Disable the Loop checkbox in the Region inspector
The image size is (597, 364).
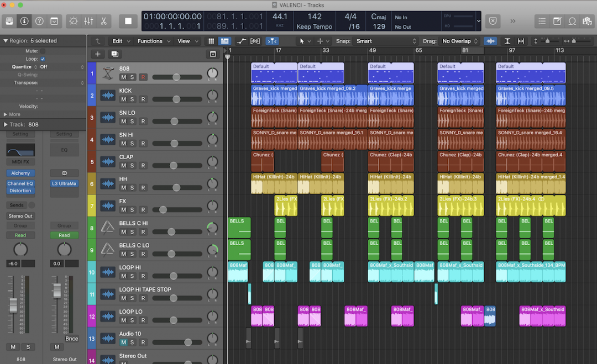click(43, 59)
